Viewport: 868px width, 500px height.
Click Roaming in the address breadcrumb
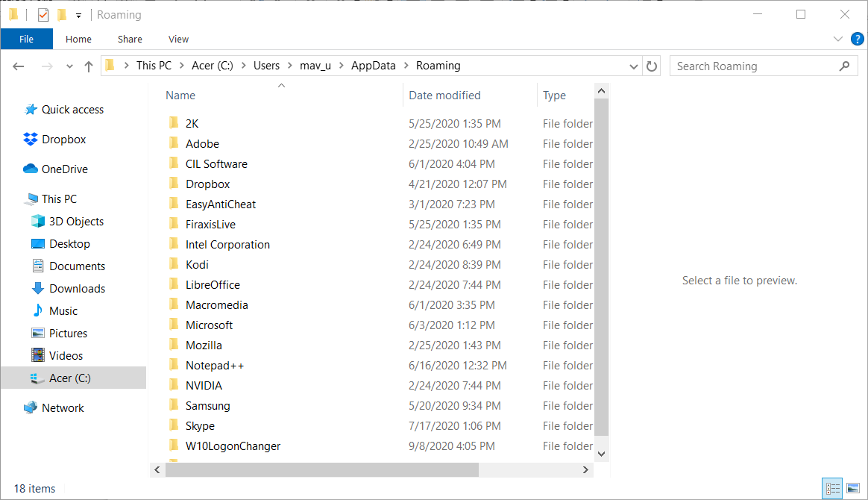(x=438, y=66)
